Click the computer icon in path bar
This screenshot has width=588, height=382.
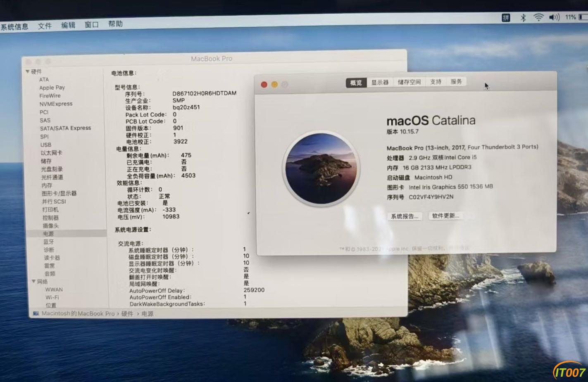coord(36,313)
